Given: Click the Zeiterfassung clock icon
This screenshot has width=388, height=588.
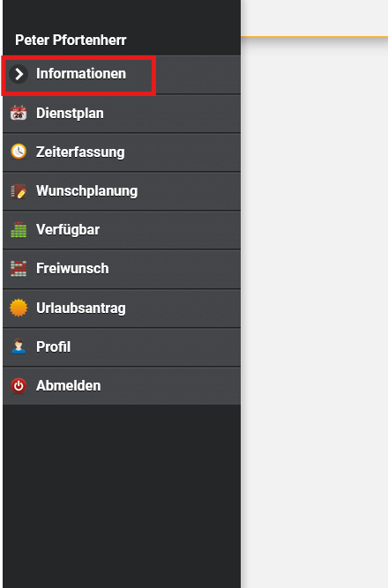Looking at the screenshot, I should (x=19, y=152).
